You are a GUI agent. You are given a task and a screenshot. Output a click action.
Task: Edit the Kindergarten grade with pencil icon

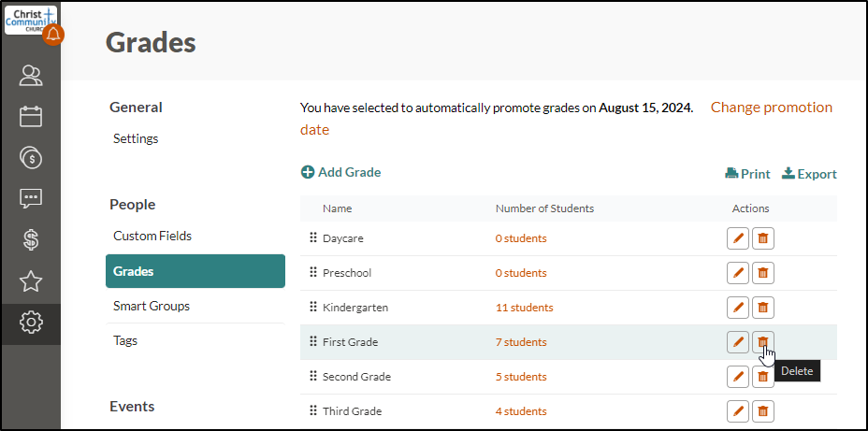click(737, 308)
